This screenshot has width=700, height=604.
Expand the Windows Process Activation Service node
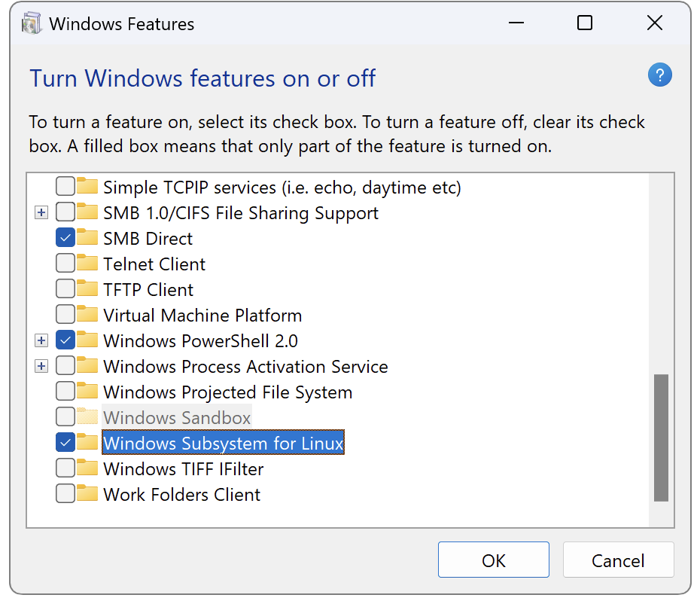click(x=41, y=366)
